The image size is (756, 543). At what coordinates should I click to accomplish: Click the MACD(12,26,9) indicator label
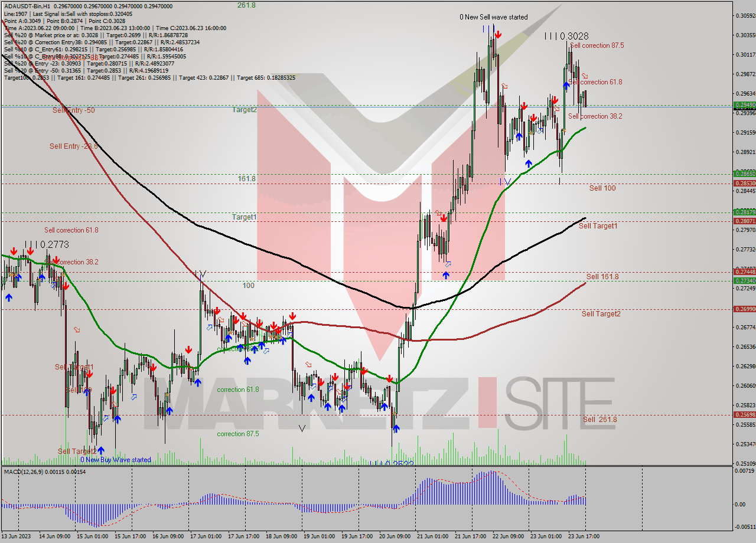[45, 472]
